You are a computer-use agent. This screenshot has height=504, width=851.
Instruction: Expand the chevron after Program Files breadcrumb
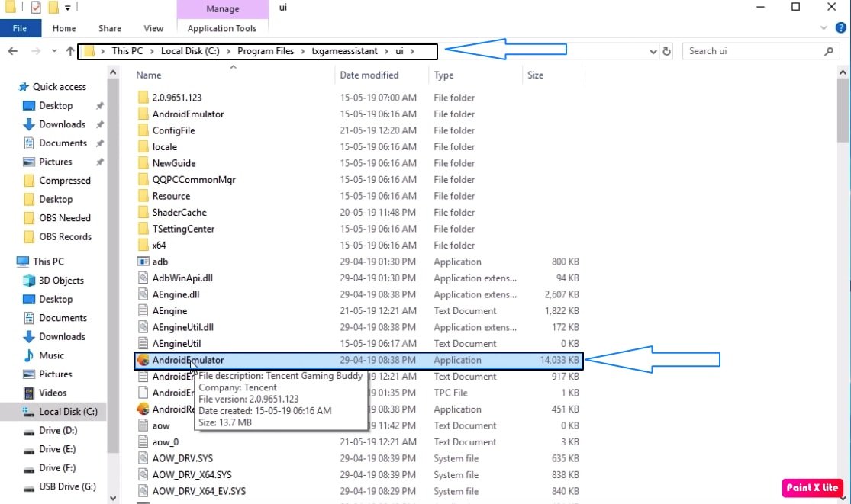coord(303,51)
